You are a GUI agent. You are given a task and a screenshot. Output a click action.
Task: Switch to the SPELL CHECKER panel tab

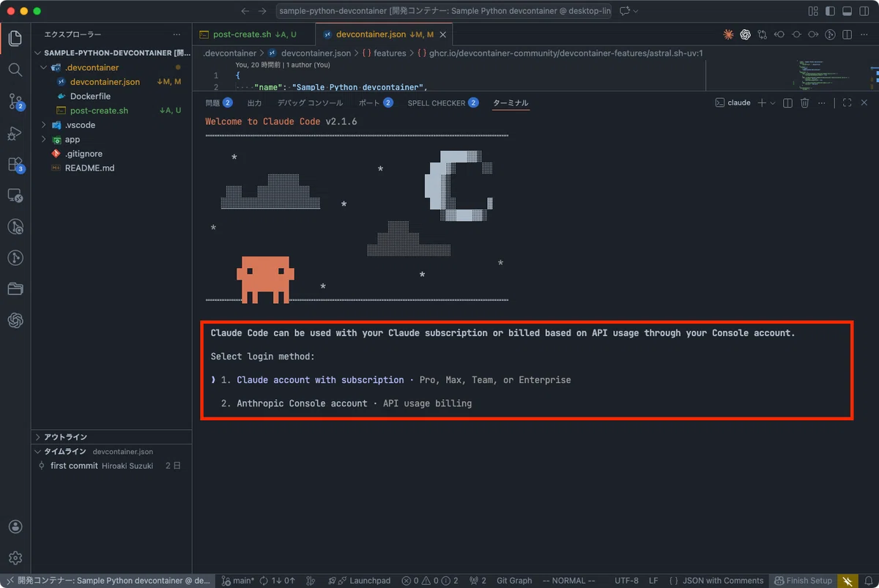click(x=443, y=103)
